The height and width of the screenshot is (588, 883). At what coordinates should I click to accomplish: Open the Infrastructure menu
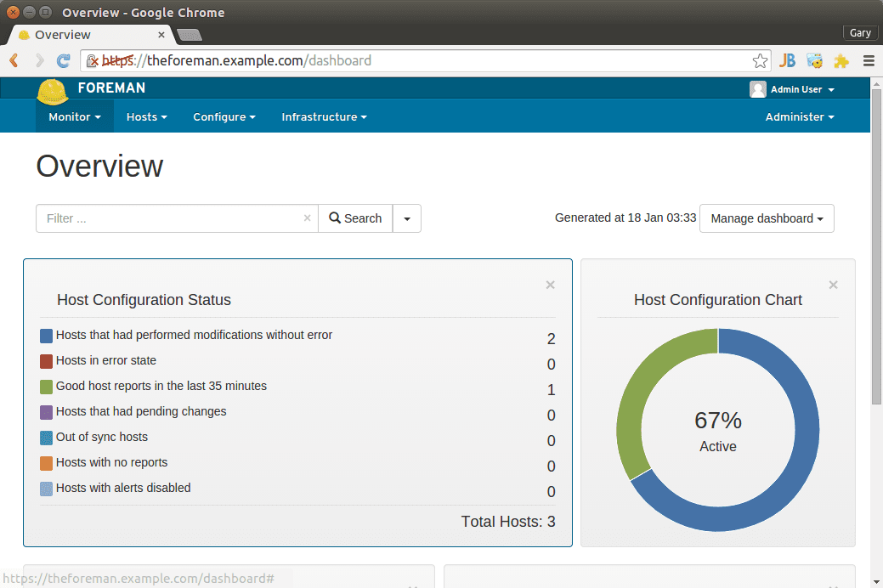point(324,117)
